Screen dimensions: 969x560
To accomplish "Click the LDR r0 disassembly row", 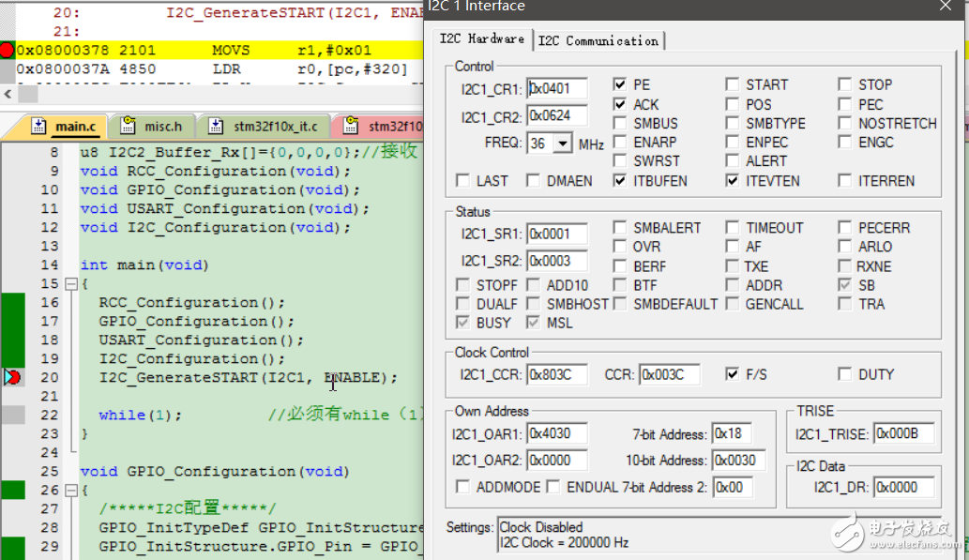I will point(212,69).
